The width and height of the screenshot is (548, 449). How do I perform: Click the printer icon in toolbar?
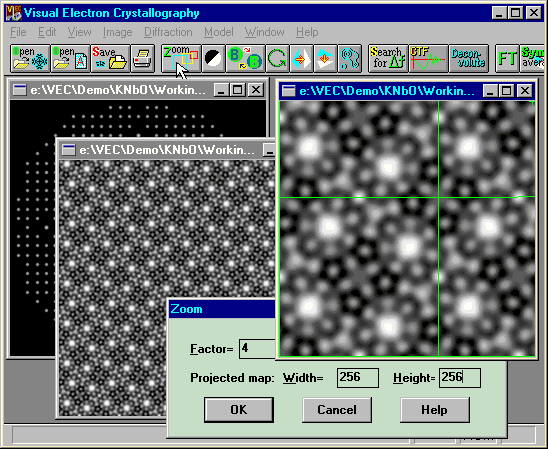(143, 58)
